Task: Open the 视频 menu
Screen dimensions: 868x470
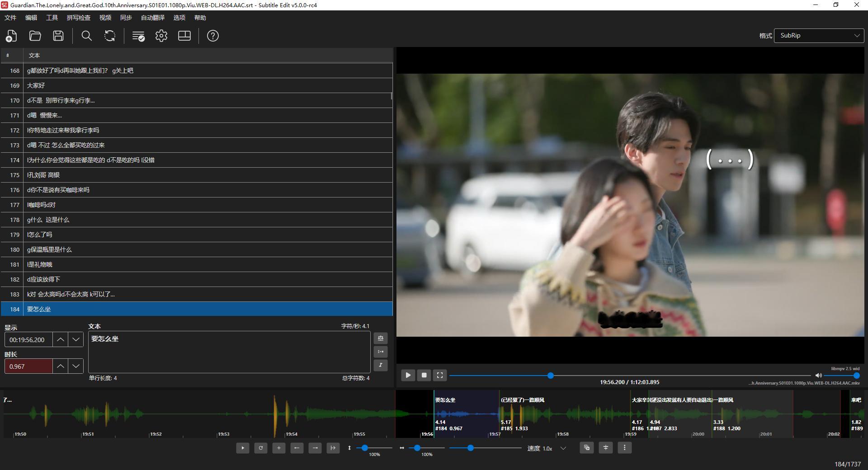Action: 105,18
